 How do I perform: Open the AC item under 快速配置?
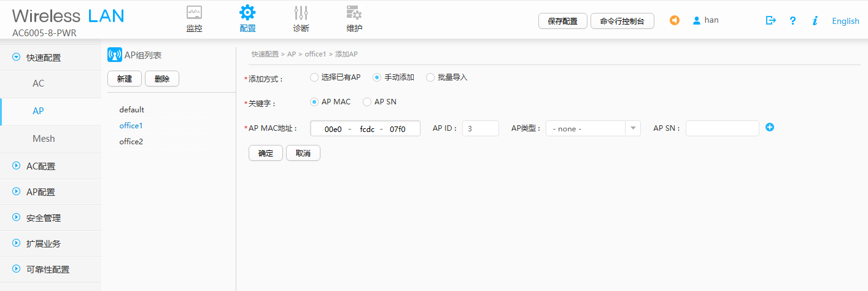pos(50,83)
